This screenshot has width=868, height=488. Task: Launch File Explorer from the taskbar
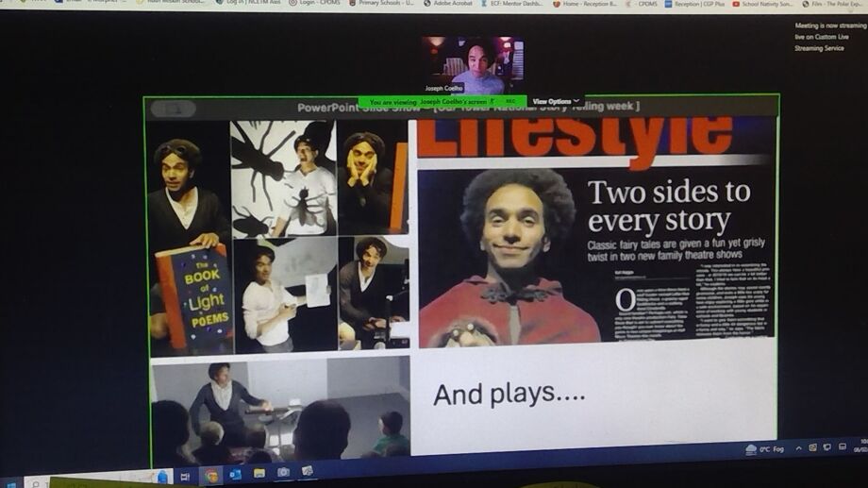point(259,473)
